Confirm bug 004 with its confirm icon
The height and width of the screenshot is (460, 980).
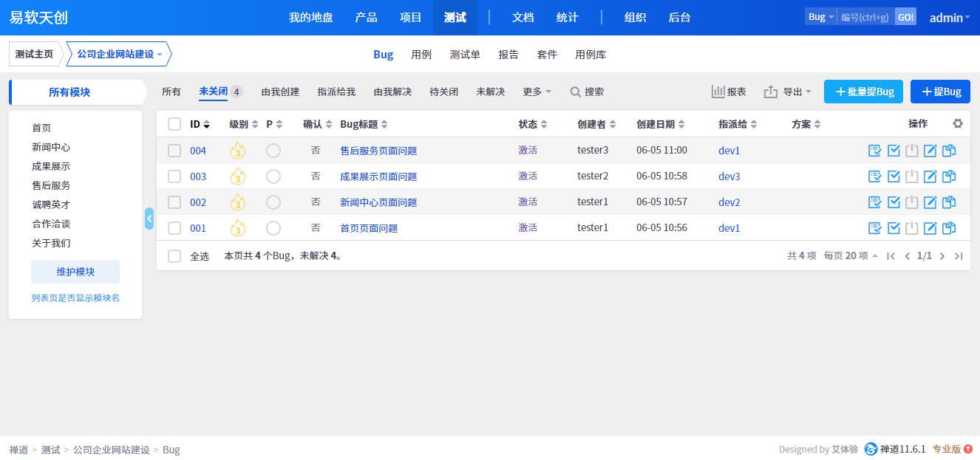(x=875, y=151)
